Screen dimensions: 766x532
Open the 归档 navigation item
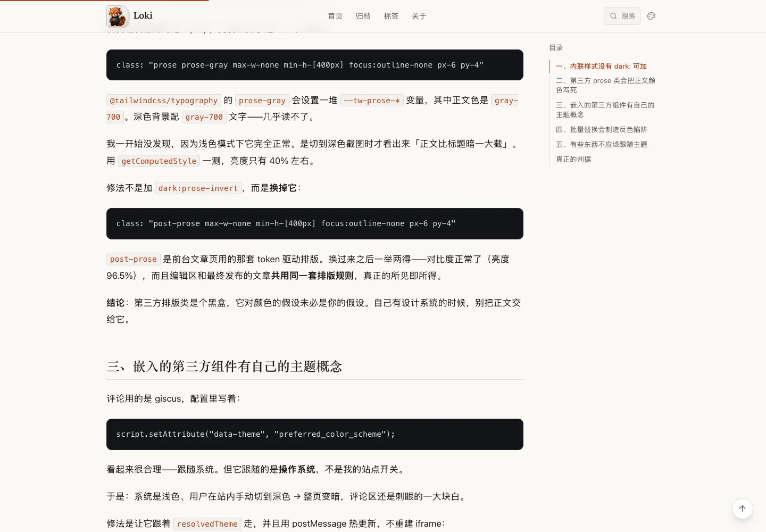[x=363, y=16]
